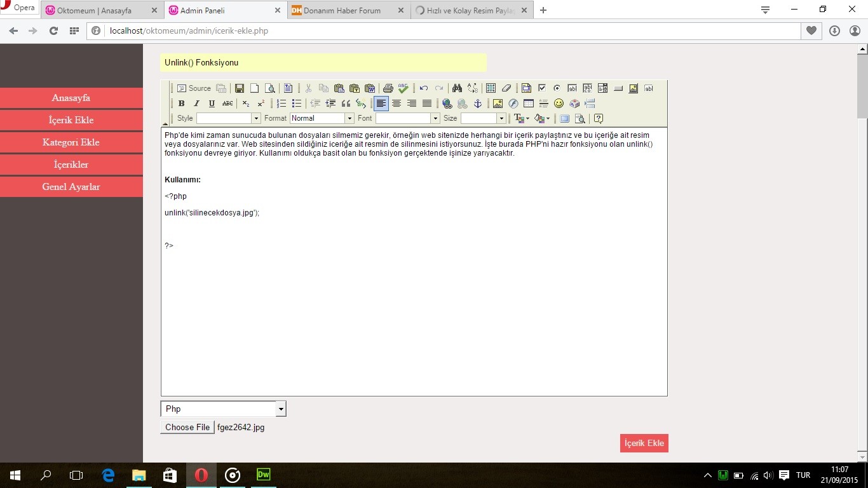Open İçerikler sidebar item
This screenshot has width=868, height=488.
tap(71, 165)
